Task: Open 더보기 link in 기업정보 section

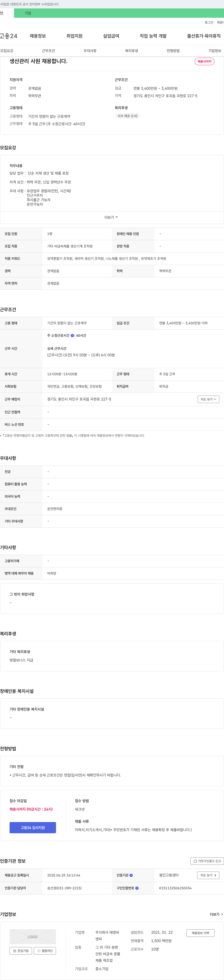Action: click(x=216, y=914)
